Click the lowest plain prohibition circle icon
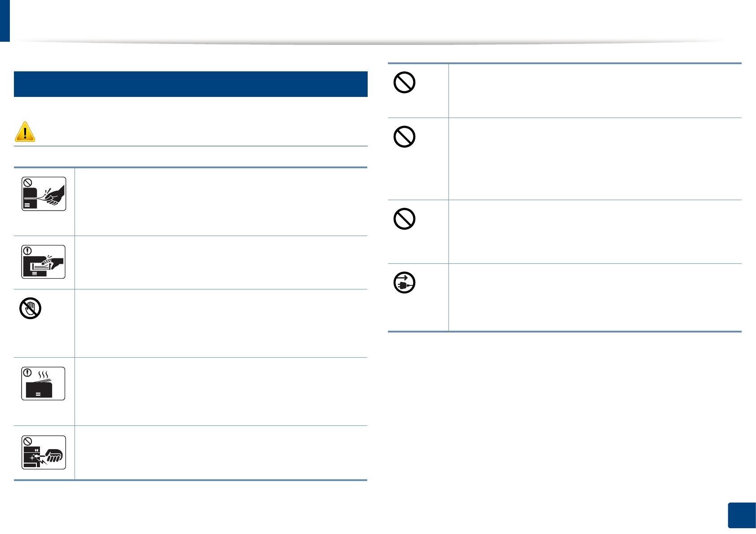 (404, 219)
